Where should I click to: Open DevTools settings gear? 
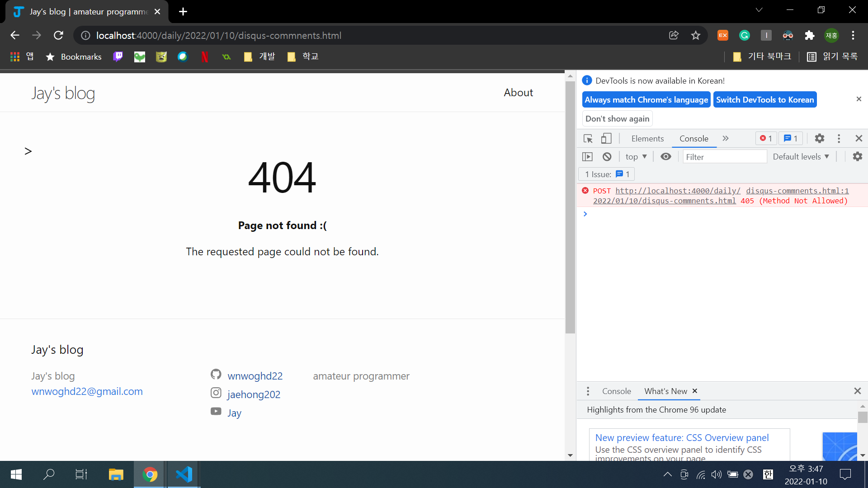tap(819, 139)
